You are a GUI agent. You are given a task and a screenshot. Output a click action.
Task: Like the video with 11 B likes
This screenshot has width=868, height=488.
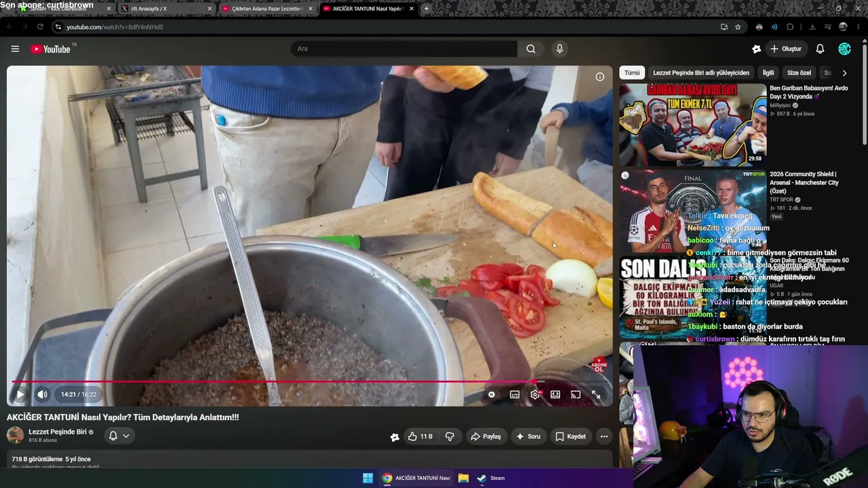420,436
